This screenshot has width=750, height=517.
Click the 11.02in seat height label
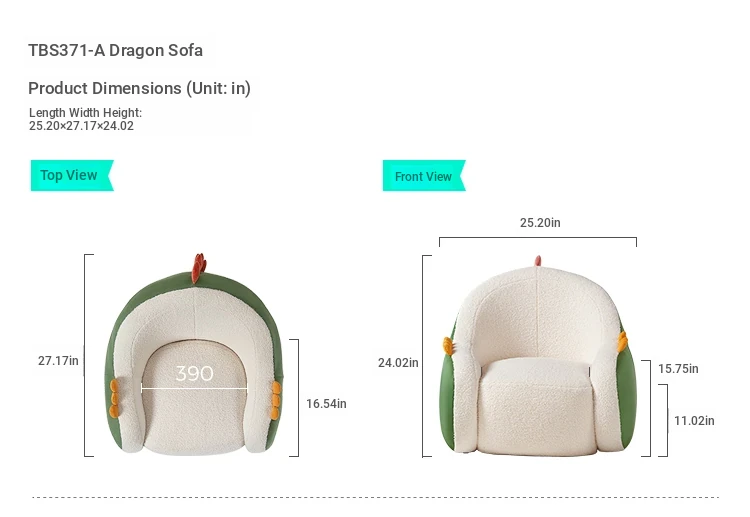click(694, 421)
